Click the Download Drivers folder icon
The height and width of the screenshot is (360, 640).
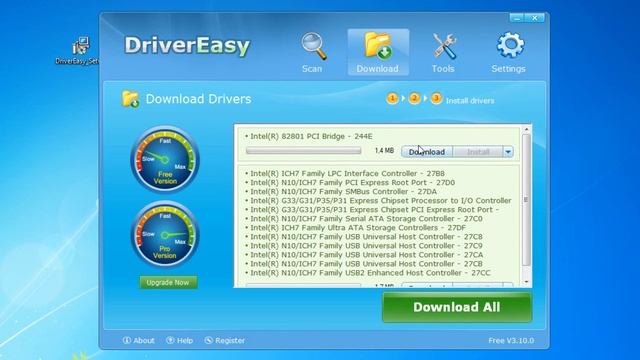pos(131,99)
